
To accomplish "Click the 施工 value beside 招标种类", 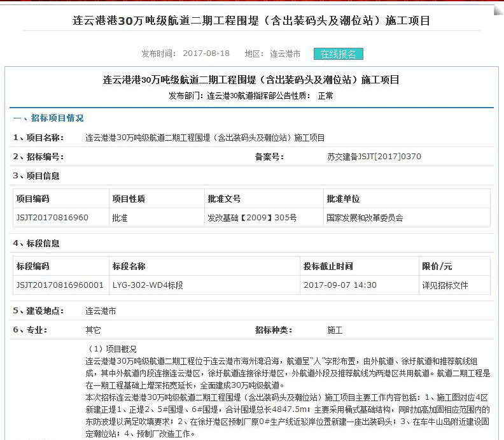I will (335, 330).
